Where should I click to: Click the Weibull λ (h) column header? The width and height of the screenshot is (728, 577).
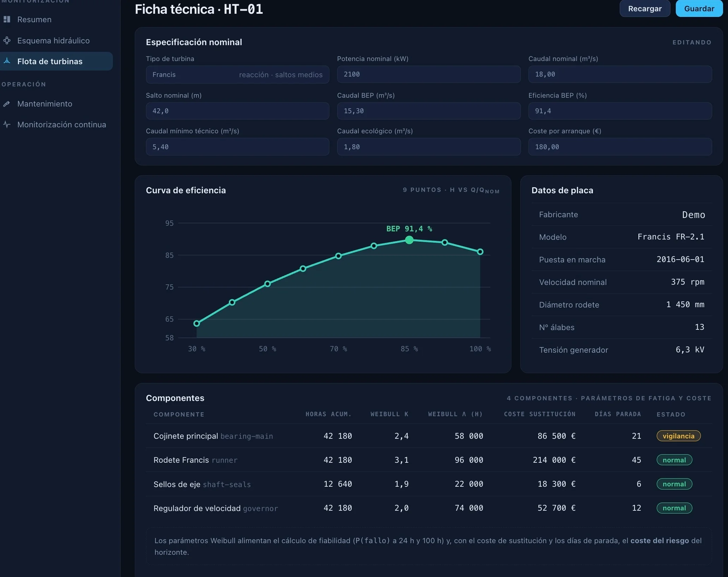click(455, 414)
